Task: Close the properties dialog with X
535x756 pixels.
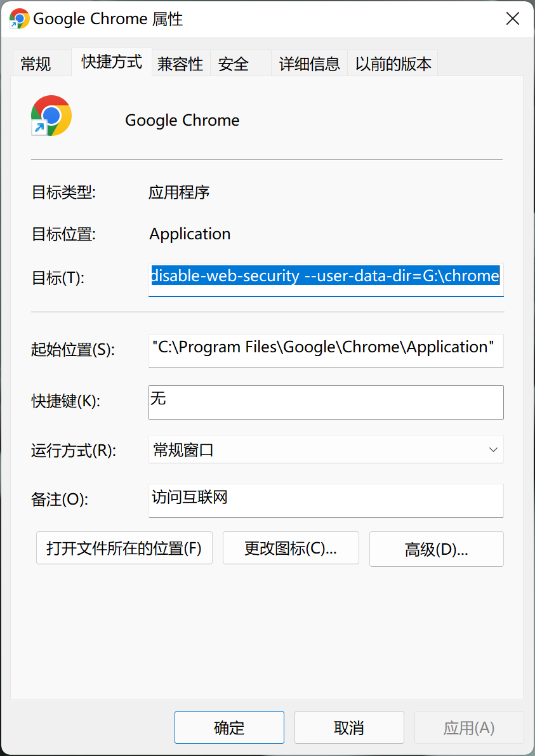Action: [512, 18]
